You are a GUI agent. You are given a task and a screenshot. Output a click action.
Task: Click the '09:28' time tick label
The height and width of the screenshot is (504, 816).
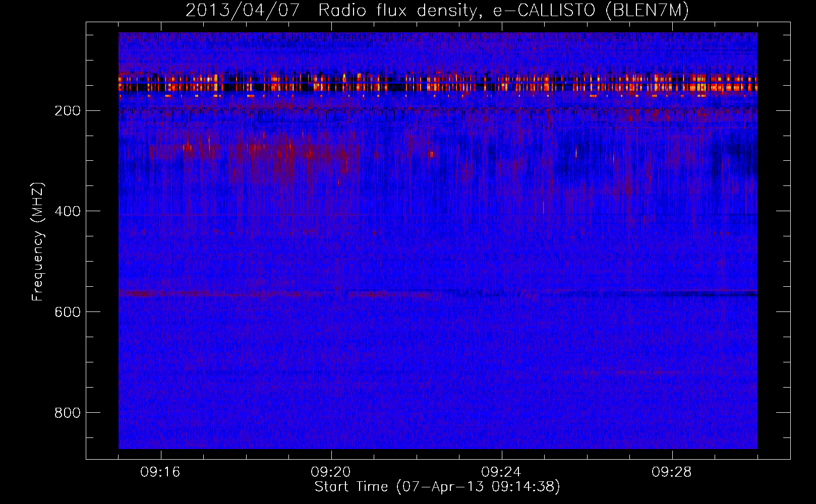(672, 472)
